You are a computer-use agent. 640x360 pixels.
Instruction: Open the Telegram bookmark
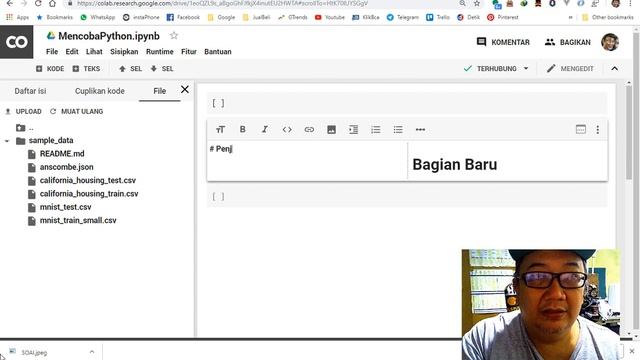(402, 17)
